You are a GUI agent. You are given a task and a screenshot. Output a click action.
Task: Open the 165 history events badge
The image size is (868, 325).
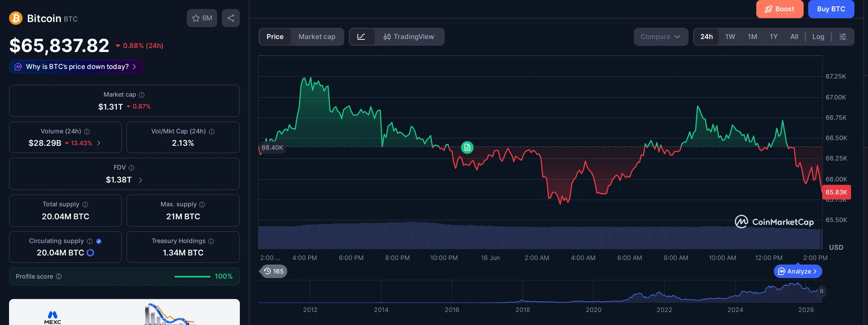(x=274, y=271)
